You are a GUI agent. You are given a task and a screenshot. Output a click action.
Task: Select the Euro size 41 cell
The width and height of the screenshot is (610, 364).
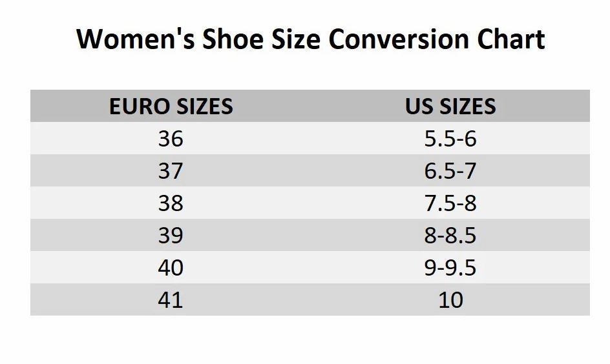[171, 300]
